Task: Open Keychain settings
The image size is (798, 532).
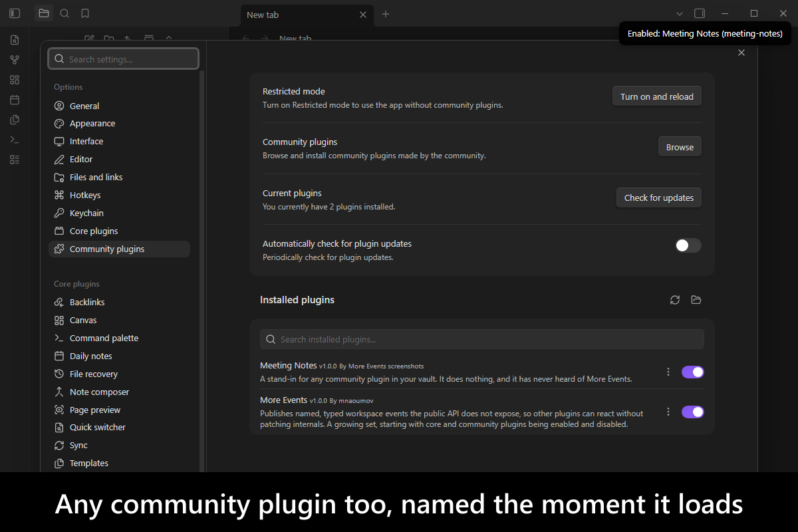Action: pyautogui.click(x=119, y=213)
